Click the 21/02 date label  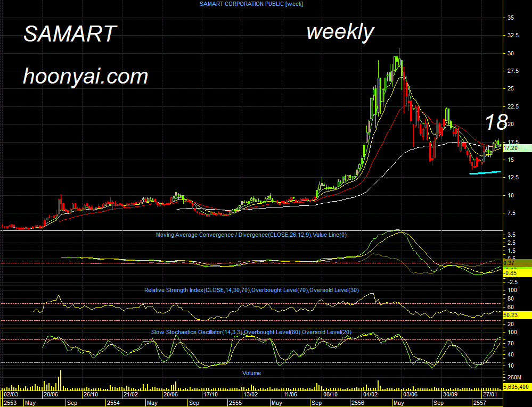130,394
